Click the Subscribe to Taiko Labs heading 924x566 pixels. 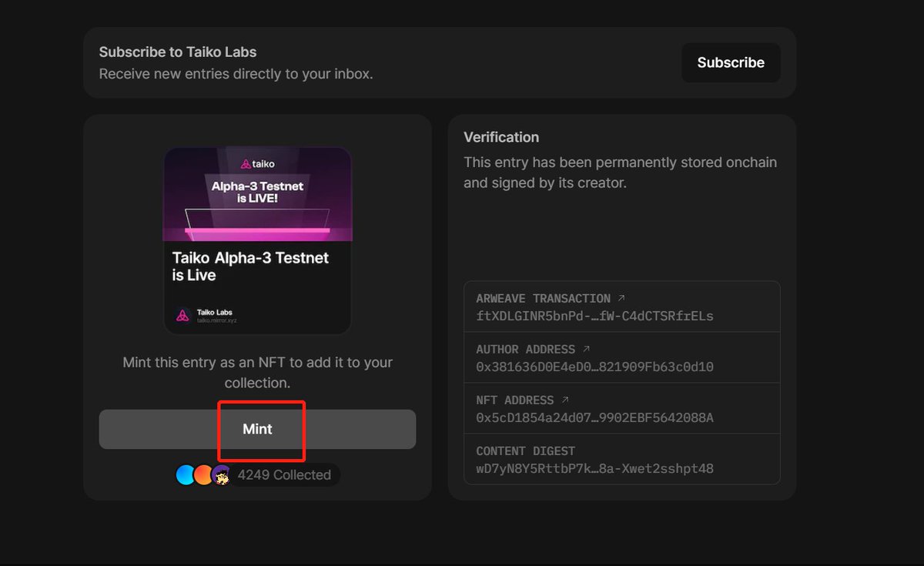coord(178,52)
